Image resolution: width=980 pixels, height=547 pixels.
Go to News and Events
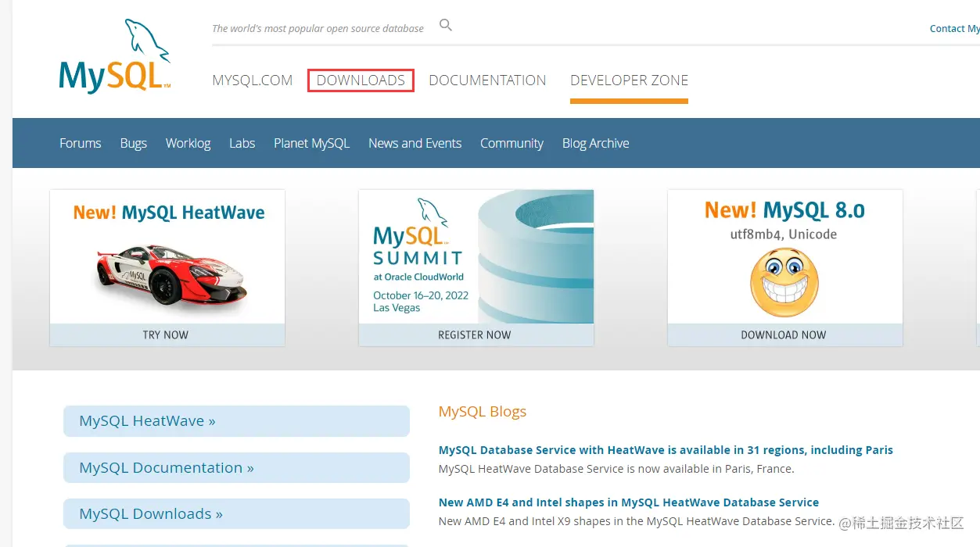[415, 143]
